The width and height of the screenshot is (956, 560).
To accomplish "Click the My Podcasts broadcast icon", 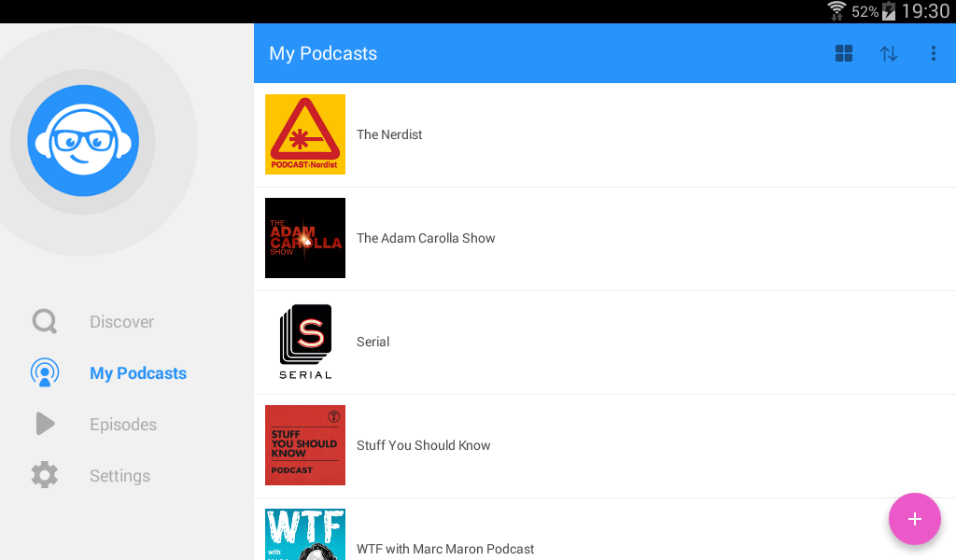I will coord(45,373).
